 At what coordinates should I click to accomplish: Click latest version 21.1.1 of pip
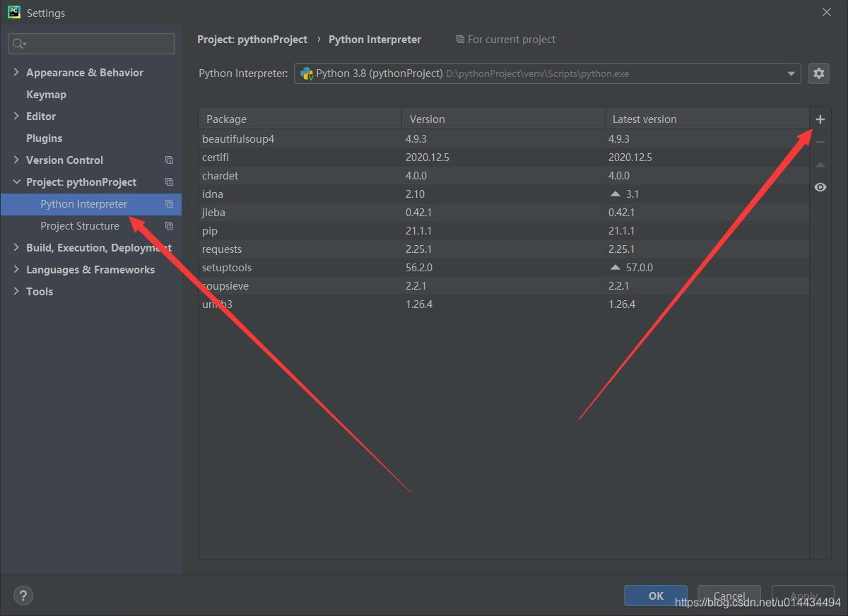click(x=622, y=230)
